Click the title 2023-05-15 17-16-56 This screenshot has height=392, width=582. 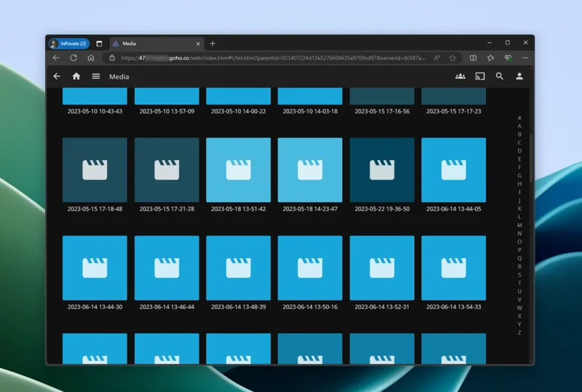coord(382,111)
